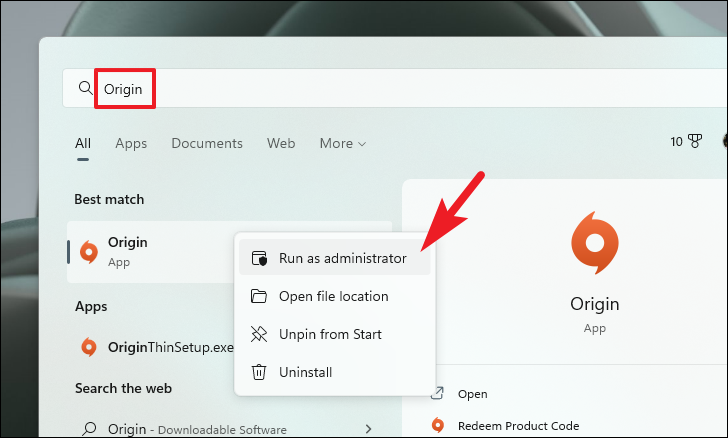The width and height of the screenshot is (728, 438).
Task: Click the Run as administrator shield icon
Action: point(259,258)
